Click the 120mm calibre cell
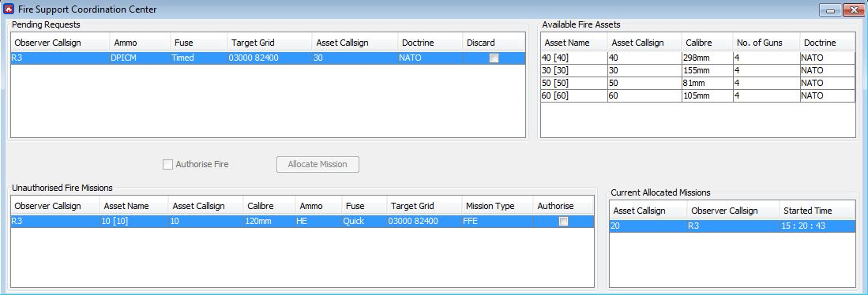Image resolution: width=868 pixels, height=295 pixels. coord(269,221)
